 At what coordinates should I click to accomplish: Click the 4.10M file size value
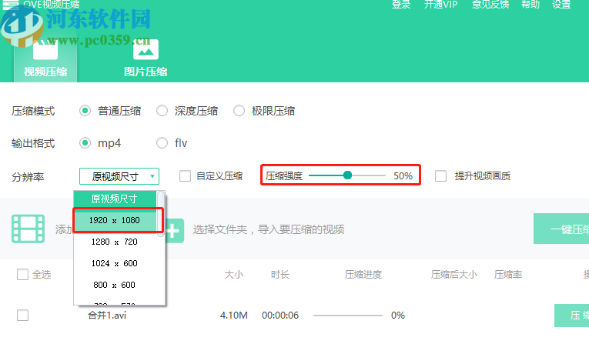pyautogui.click(x=233, y=316)
